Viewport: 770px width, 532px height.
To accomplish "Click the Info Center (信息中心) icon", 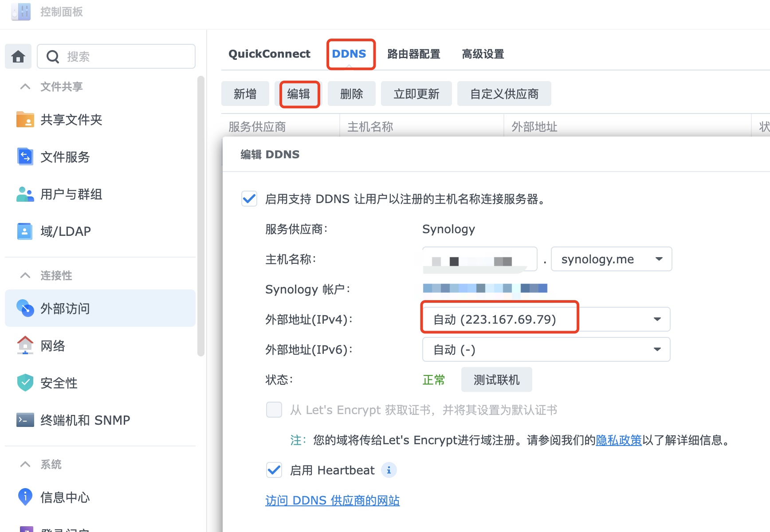I will click(x=25, y=497).
